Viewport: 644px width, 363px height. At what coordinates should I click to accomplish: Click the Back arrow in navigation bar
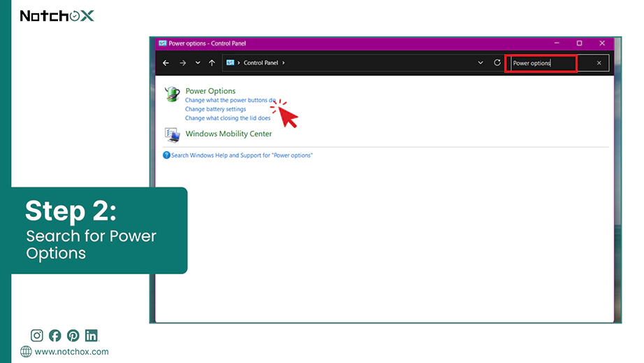pyautogui.click(x=166, y=63)
